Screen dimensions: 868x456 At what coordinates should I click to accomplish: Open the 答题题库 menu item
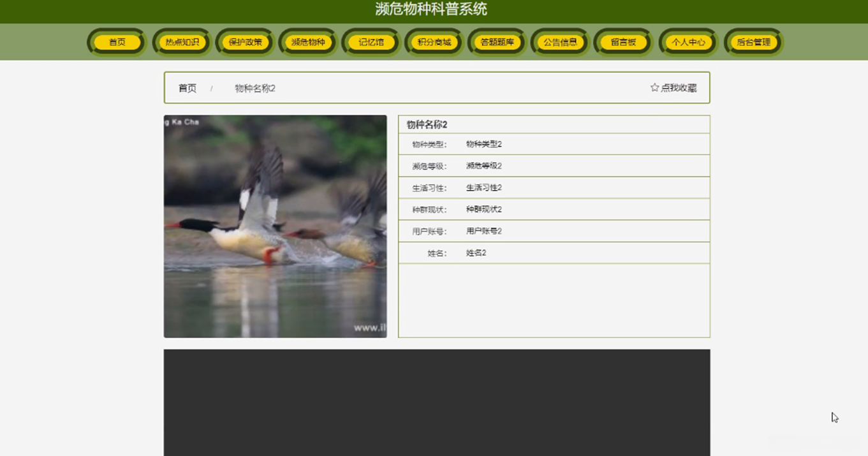click(x=497, y=42)
